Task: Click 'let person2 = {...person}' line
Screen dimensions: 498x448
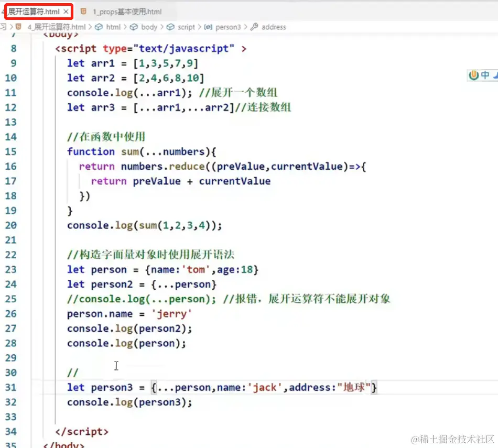Action: coord(142,284)
